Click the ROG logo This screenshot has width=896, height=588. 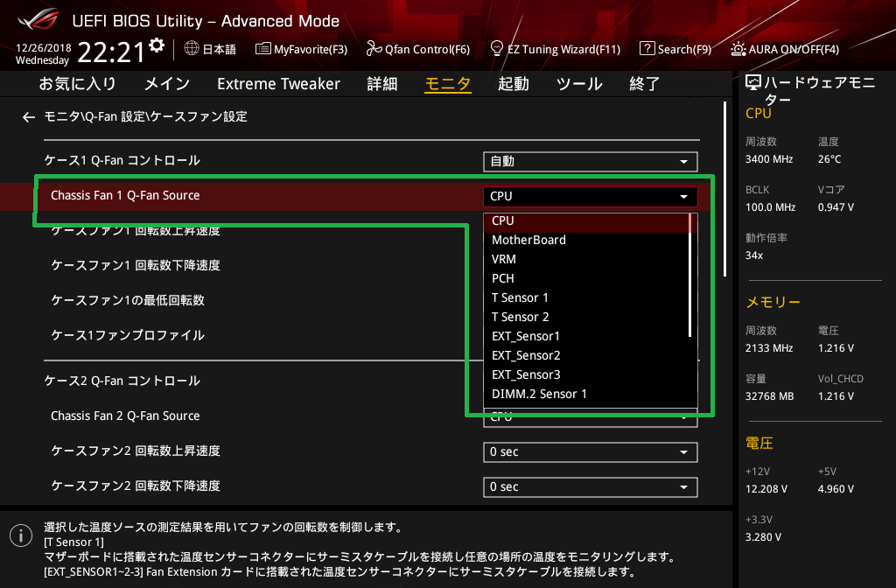click(38, 19)
